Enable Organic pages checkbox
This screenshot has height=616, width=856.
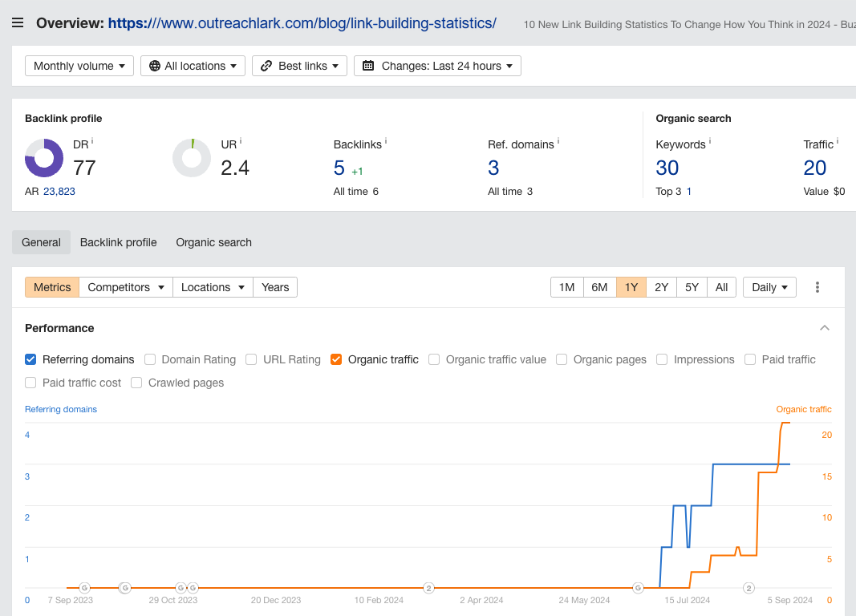562,359
